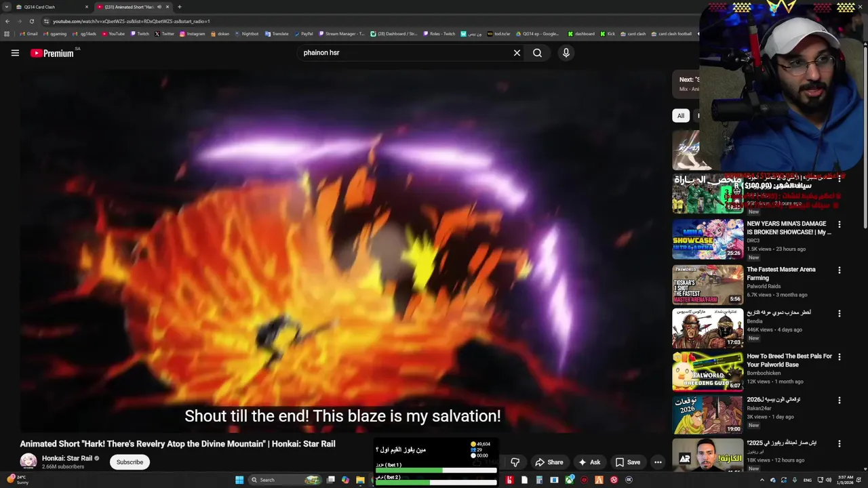Screen dimensions: 868x488
Task: Open the Nightbot bookmark
Action: click(246, 34)
